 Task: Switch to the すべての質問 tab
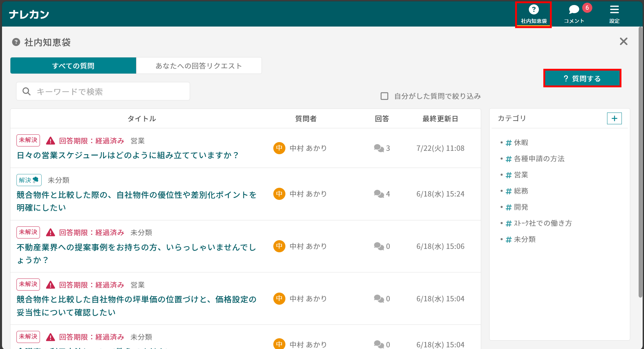pyautogui.click(x=73, y=66)
